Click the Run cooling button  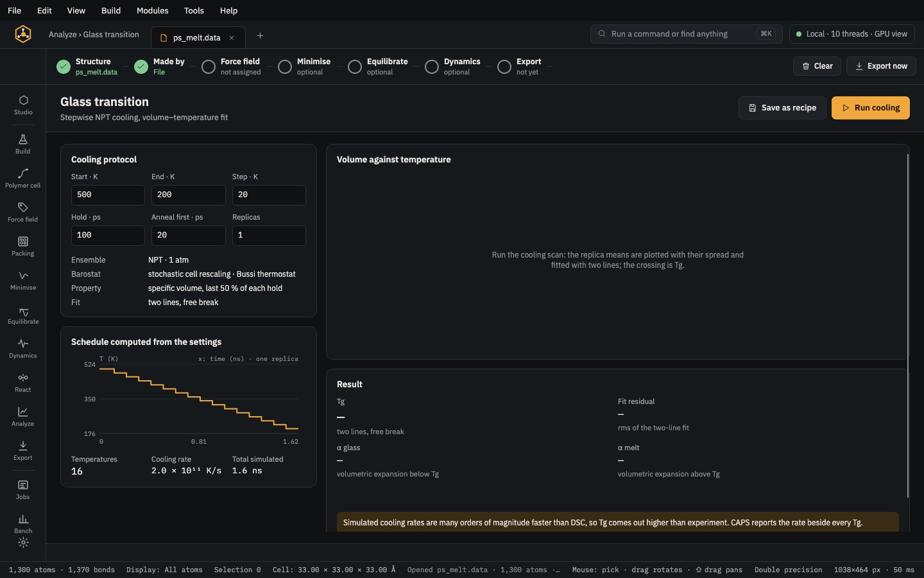[871, 108]
